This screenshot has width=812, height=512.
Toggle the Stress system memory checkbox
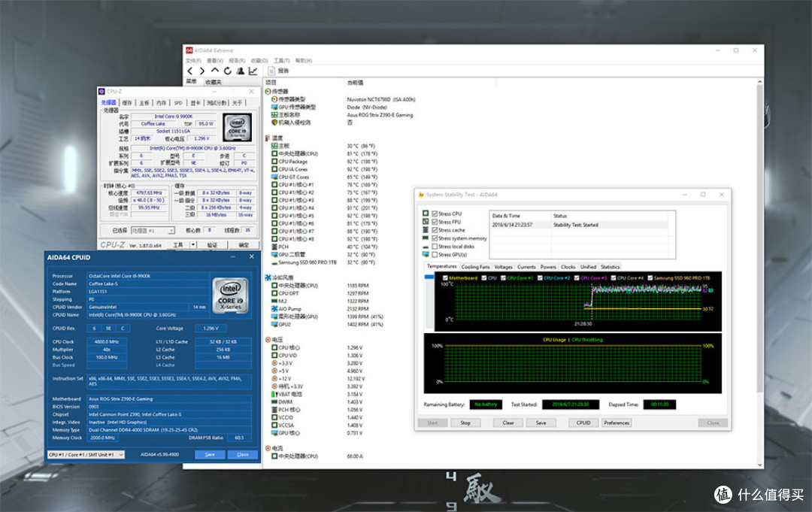click(435, 238)
